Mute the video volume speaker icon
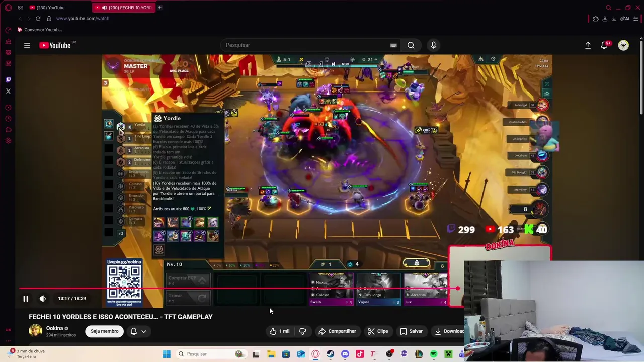The height and width of the screenshot is (362, 644). 43,299
